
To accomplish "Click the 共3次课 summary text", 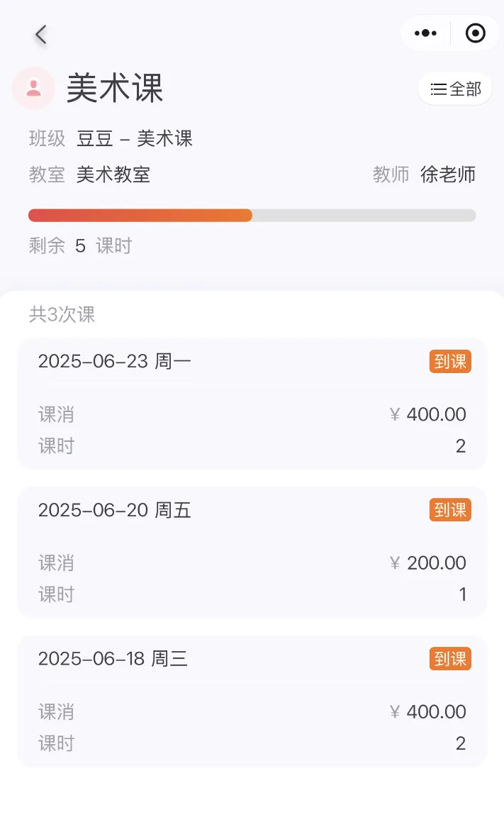I will (62, 314).
